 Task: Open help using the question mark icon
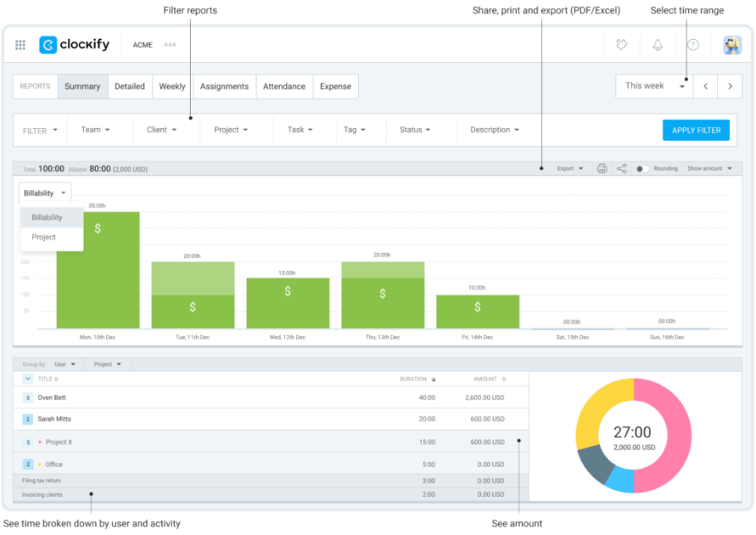click(693, 44)
